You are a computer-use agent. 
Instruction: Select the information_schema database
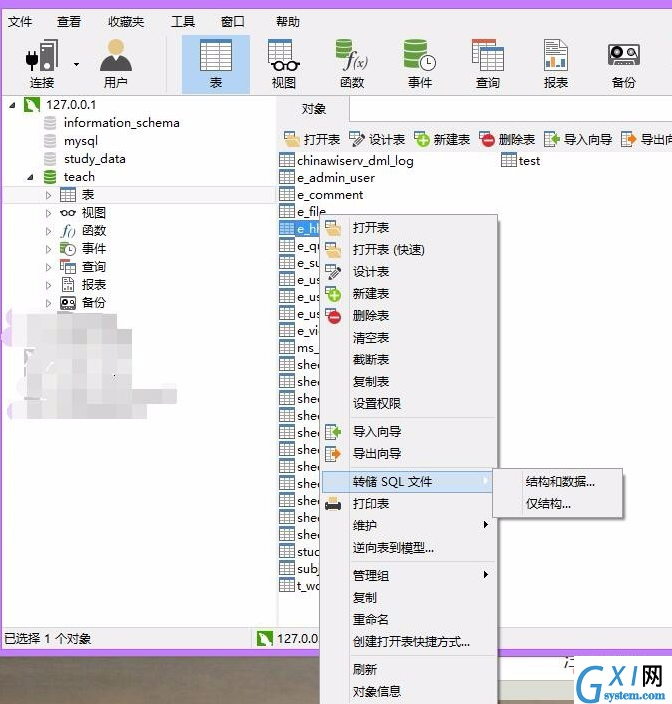121,123
